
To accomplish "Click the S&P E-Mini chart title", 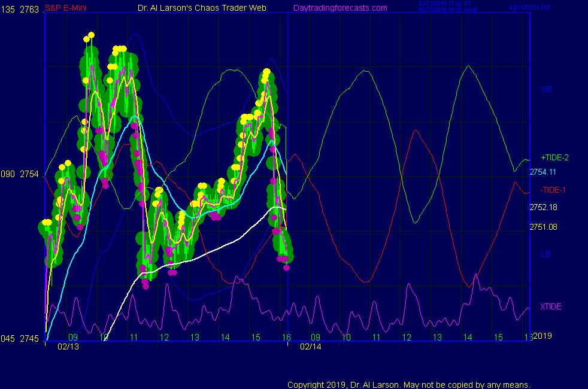I will (x=66, y=8).
